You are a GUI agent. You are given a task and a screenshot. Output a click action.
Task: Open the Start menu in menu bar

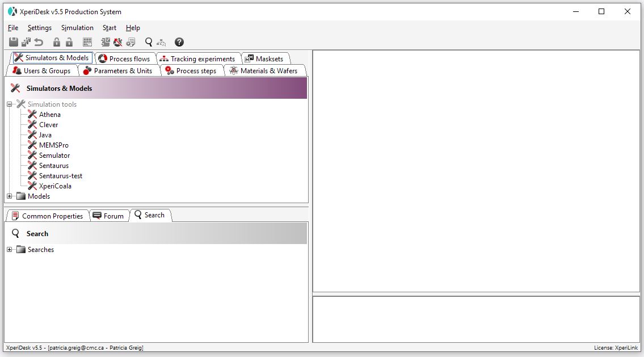[x=110, y=27]
